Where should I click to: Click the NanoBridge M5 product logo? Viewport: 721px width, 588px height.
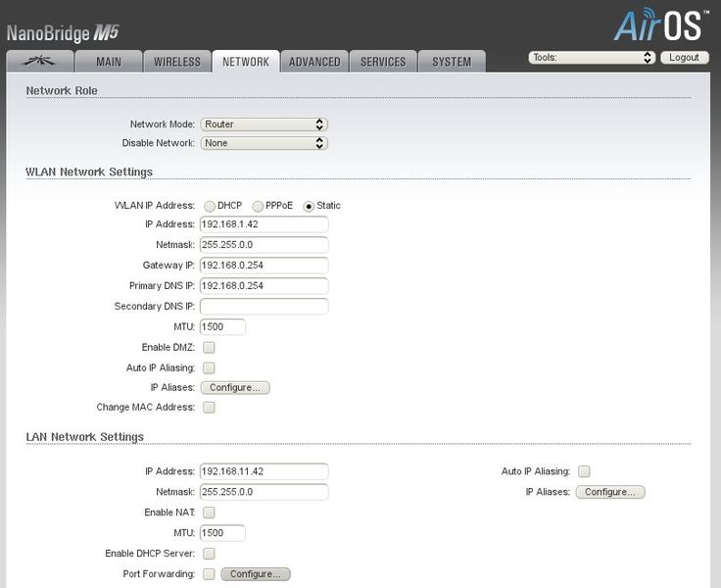[x=63, y=33]
